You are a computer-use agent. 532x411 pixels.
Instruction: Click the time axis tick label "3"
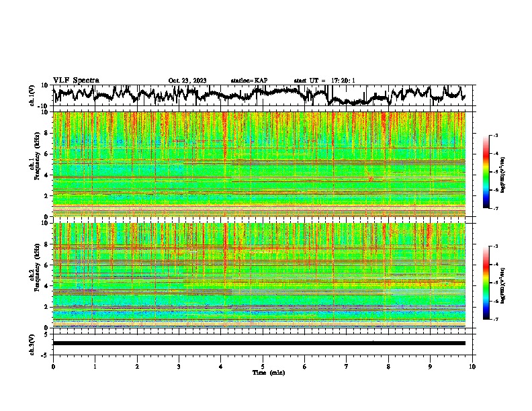click(x=179, y=367)
